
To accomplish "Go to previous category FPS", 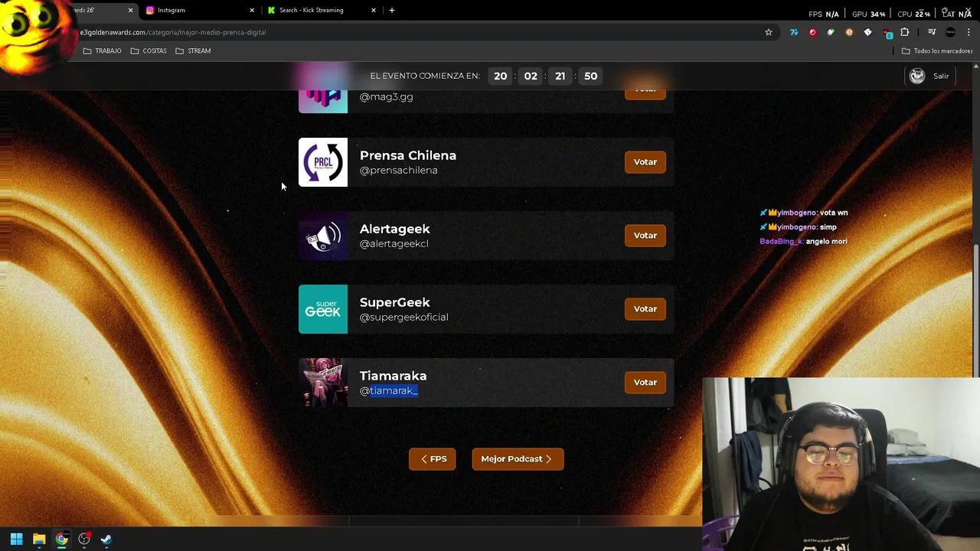I will click(x=433, y=459).
